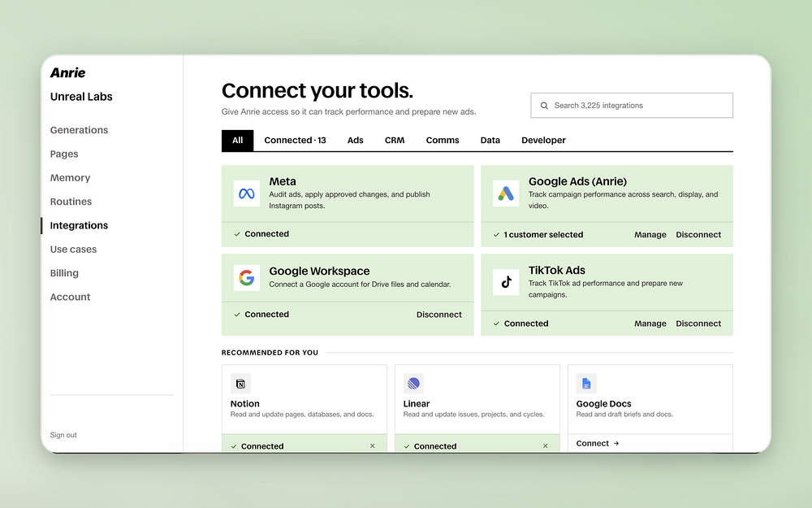Manage the TikTok Ads integration
Screen dimensions: 812x508
coord(650,323)
